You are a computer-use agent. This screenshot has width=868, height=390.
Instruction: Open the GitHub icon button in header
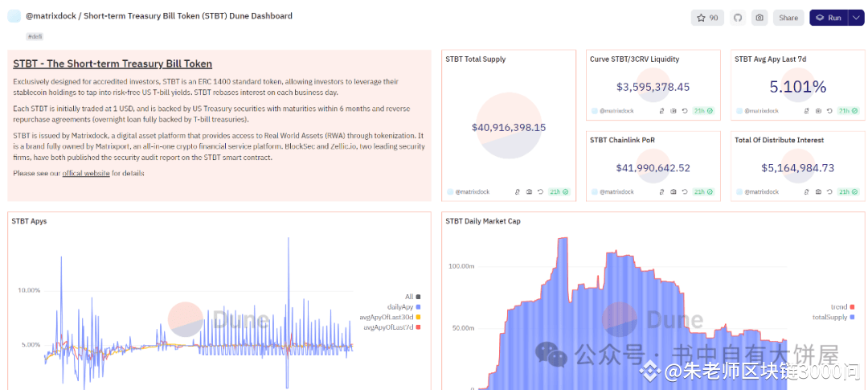point(737,18)
